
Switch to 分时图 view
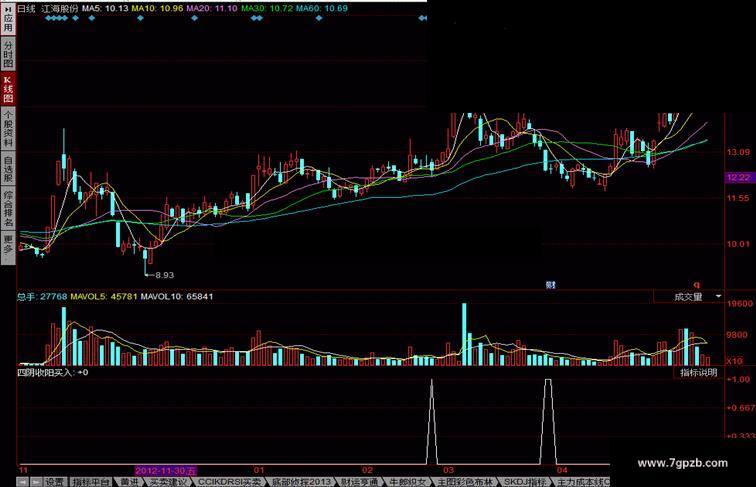click(8, 54)
